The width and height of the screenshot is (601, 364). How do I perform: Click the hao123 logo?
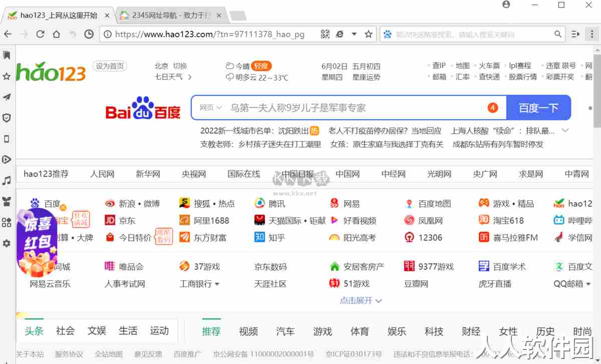coord(51,72)
